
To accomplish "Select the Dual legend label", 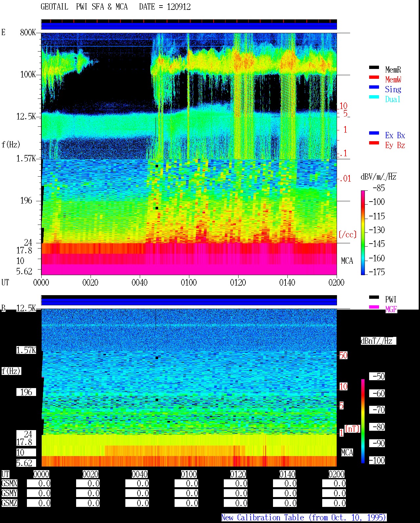I will click(393, 99).
